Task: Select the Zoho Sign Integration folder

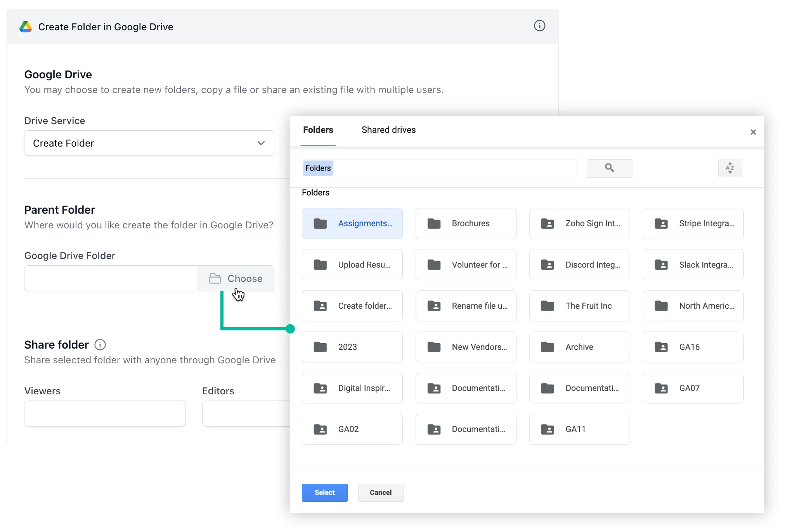Action: (x=579, y=223)
